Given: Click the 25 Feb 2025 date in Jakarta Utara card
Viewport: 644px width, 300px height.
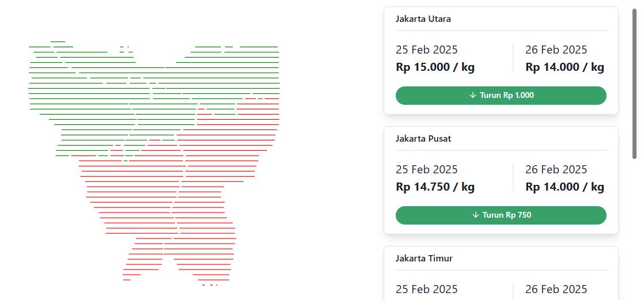Looking at the screenshot, I should (427, 50).
